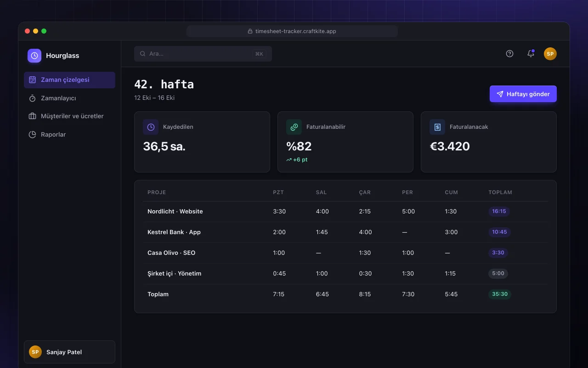
Task: Open Zaman çizelgesi in the sidebar
Action: pyautogui.click(x=69, y=80)
